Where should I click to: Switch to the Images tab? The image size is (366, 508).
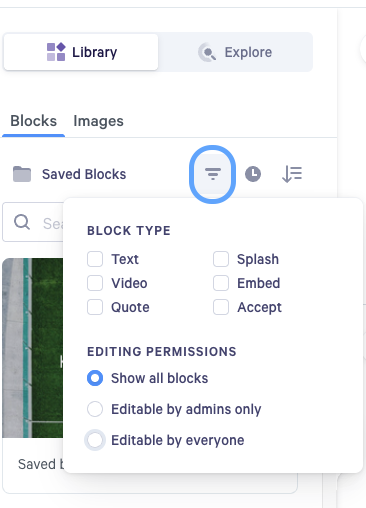point(98,121)
